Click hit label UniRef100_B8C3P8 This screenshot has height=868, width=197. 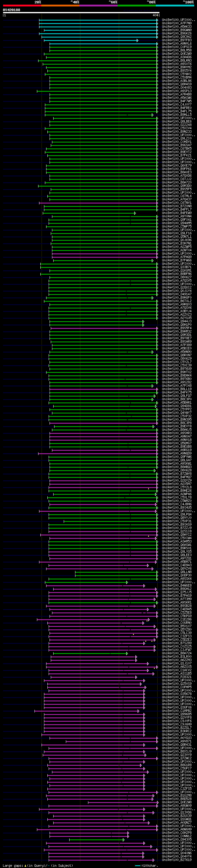177,423
